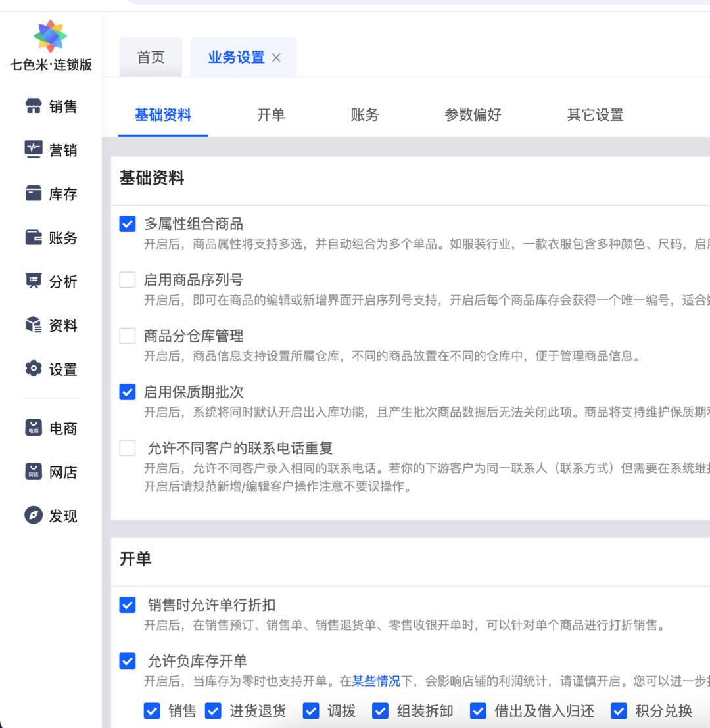This screenshot has width=710, height=728.
Task: Open the 账务 wallet icon
Action: tap(34, 238)
